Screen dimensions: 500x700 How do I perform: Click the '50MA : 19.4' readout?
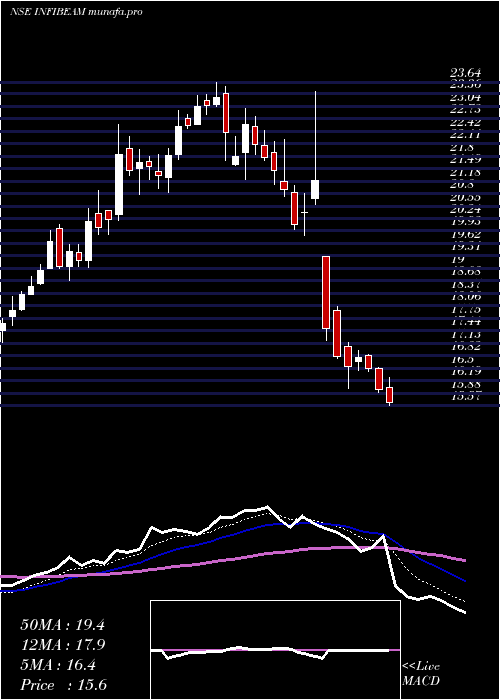point(62,625)
